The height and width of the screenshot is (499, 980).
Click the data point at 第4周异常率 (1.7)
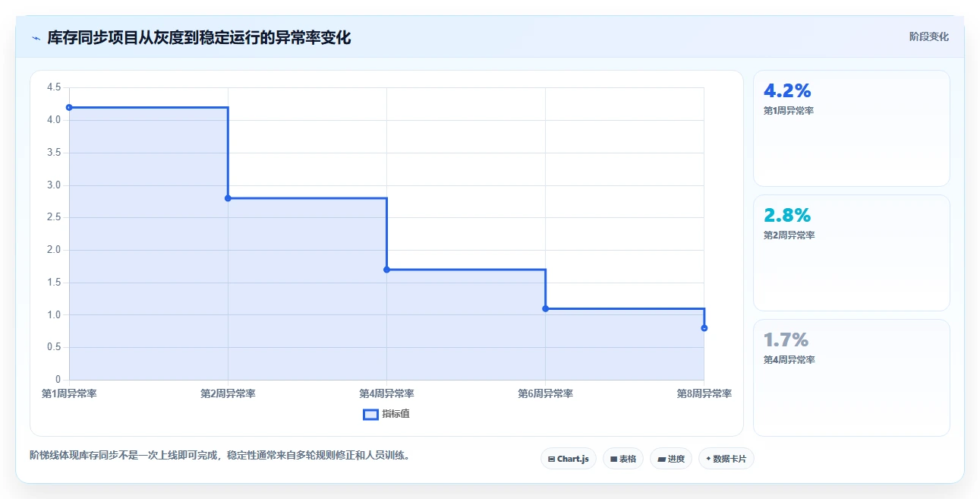click(x=386, y=270)
